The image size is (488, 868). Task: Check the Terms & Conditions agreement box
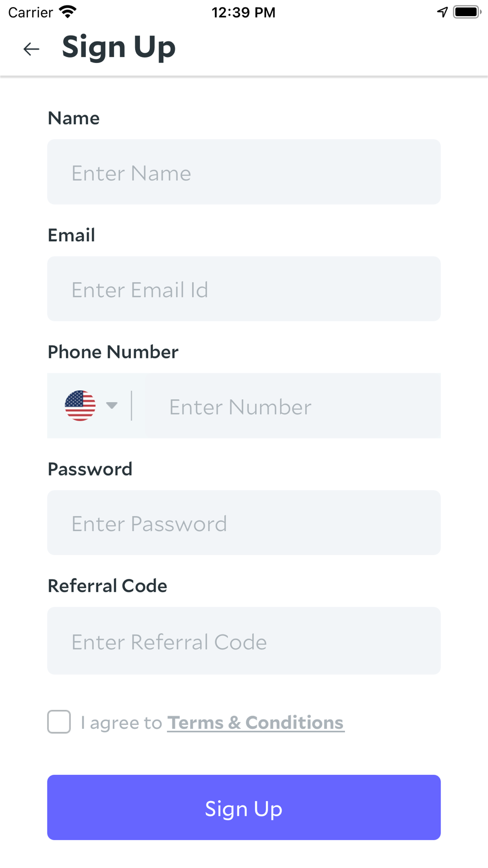pyautogui.click(x=59, y=722)
